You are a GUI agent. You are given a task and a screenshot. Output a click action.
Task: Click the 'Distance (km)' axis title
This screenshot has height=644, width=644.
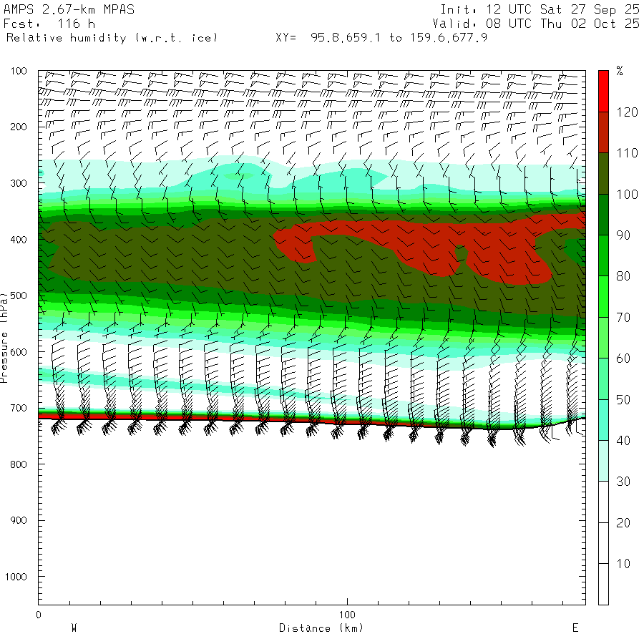pos(321,628)
